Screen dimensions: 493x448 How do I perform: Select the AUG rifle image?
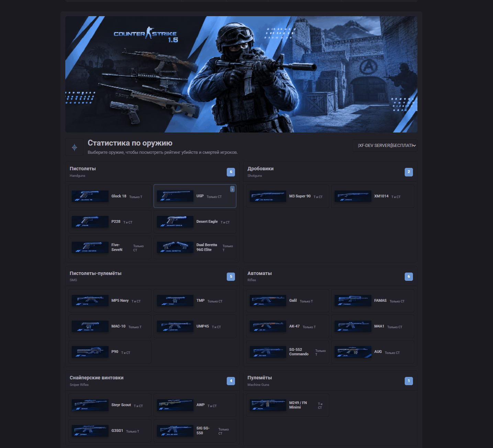(353, 352)
